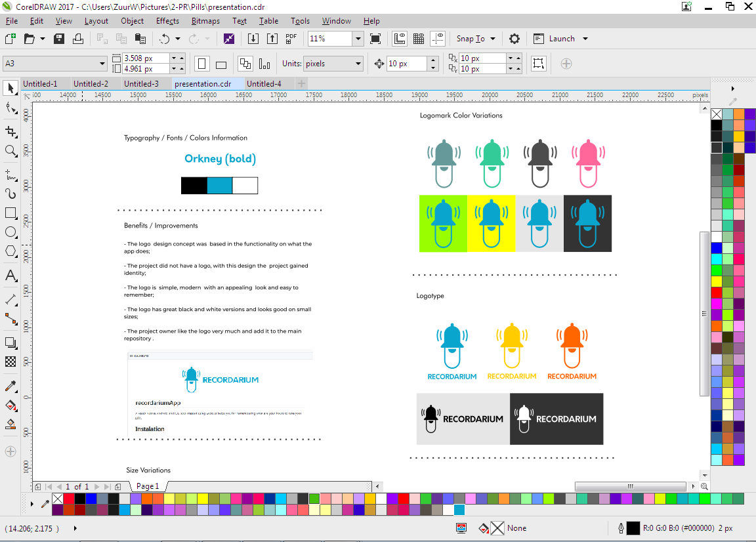Open the Units pixels dropdown
Viewport: 756px width, 542px height.
pyautogui.click(x=358, y=63)
